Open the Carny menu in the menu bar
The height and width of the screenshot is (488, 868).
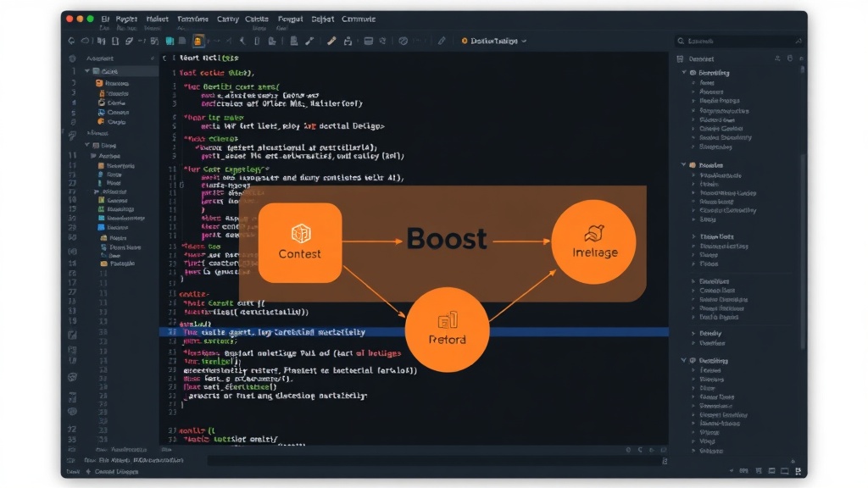(x=227, y=19)
